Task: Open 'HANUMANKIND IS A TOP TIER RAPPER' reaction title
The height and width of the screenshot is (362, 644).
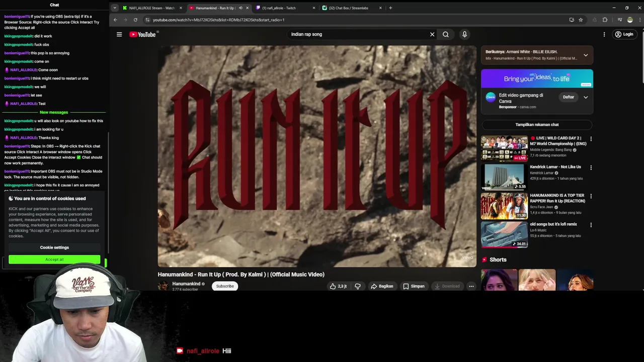Action: tap(557, 198)
